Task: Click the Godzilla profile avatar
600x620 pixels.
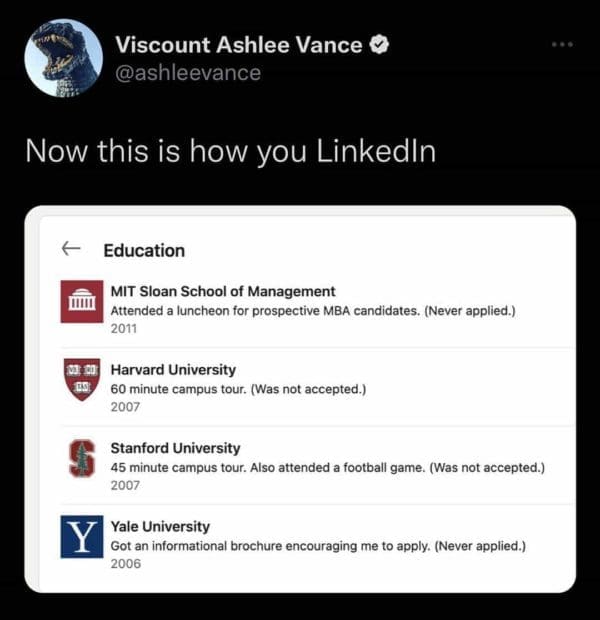Action: click(x=63, y=58)
